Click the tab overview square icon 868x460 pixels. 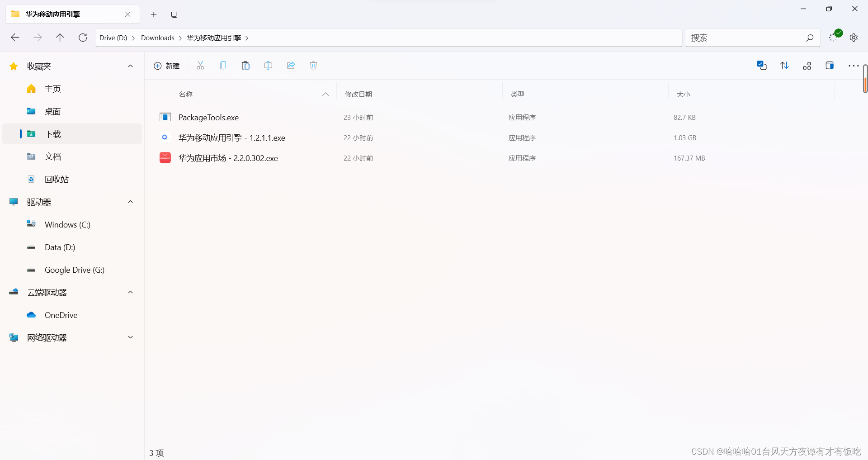click(174, 14)
